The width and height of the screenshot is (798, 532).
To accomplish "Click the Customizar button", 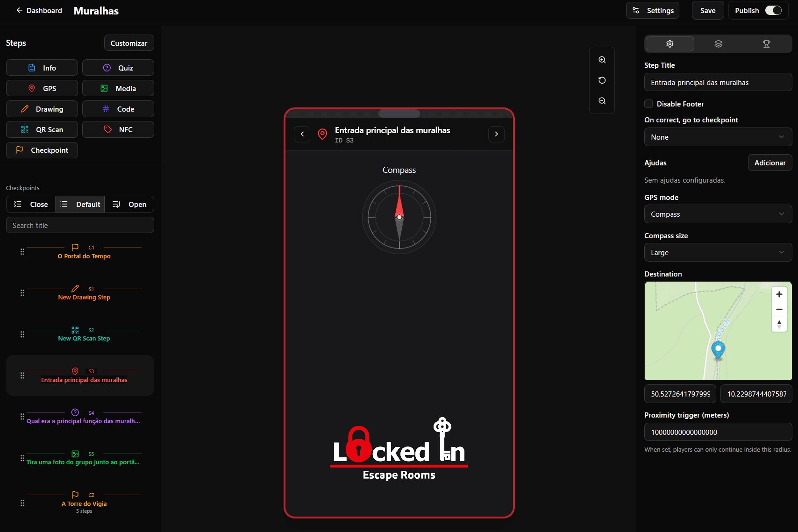I will (129, 43).
